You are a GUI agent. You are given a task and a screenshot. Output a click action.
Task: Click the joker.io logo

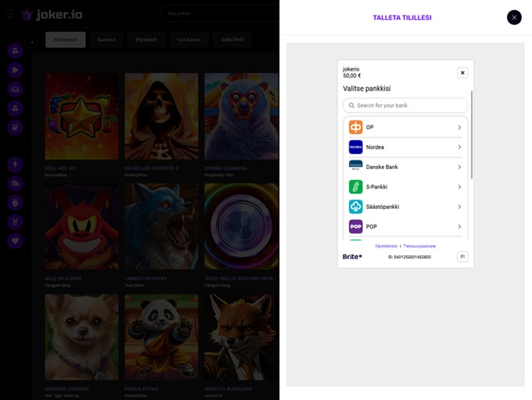pos(52,14)
